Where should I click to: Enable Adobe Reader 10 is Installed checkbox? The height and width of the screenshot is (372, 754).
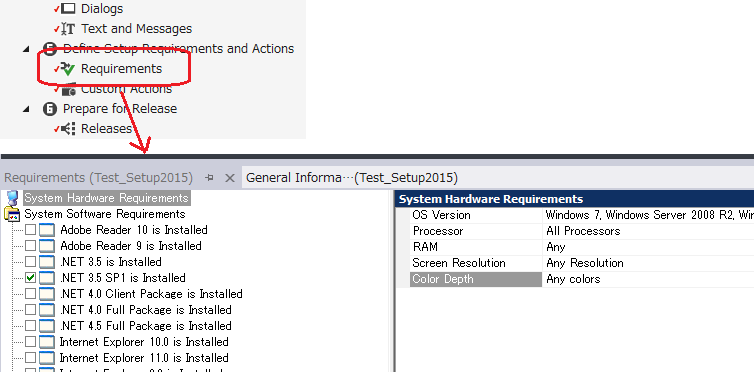(x=30, y=230)
